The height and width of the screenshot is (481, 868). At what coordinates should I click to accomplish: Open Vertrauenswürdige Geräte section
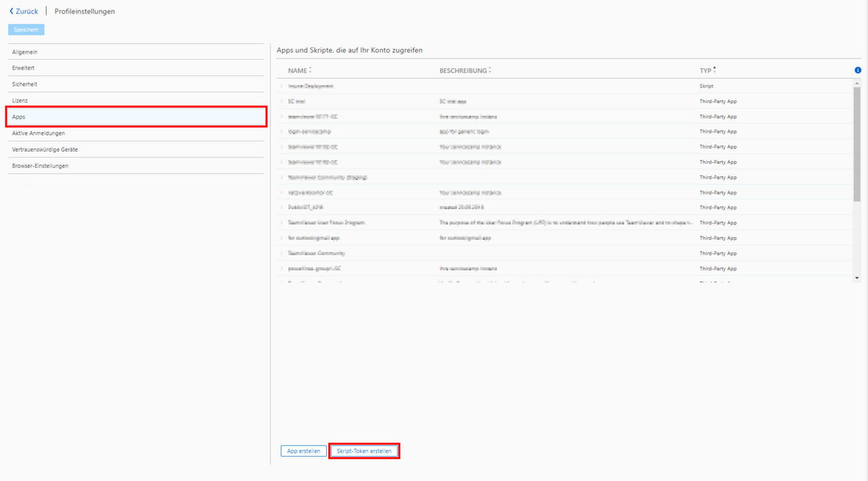pos(136,149)
